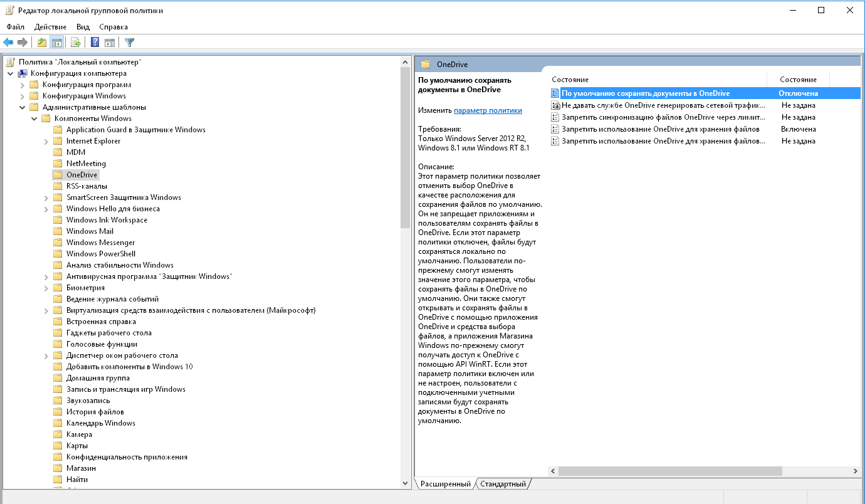
Task: Click the Filter funnel toolbar icon
Action: (x=130, y=43)
